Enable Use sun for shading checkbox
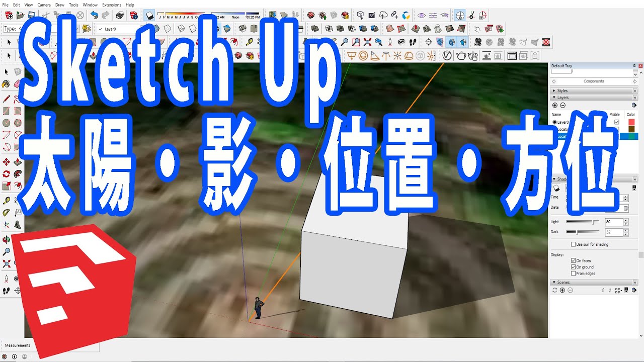The width and height of the screenshot is (644, 362). pos(573,244)
